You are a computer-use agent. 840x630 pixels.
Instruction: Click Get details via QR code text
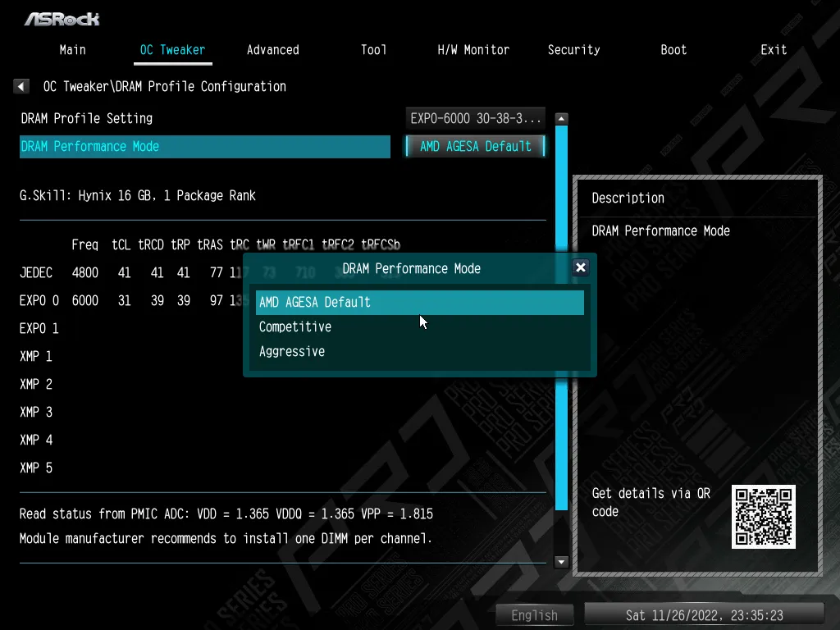point(651,502)
